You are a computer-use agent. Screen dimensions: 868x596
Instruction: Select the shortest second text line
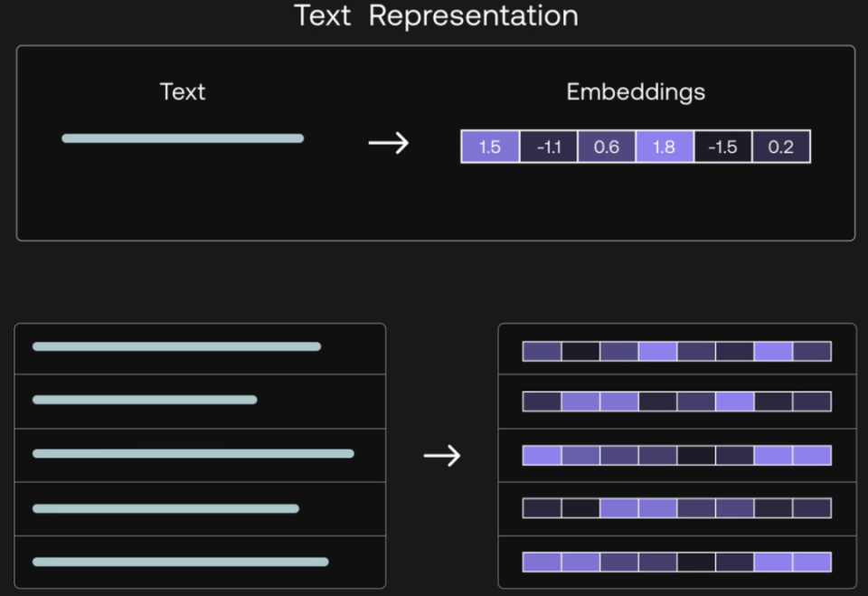pyautogui.click(x=145, y=400)
